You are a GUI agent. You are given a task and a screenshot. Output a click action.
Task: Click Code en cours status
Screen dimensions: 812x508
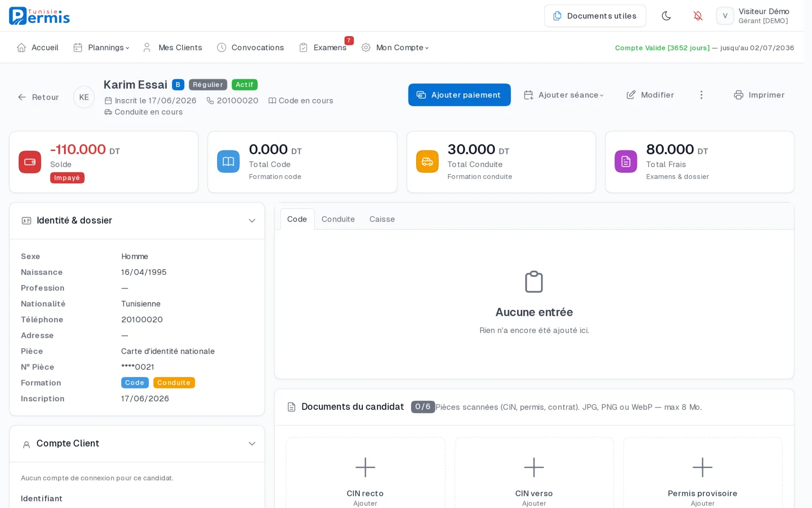pos(306,101)
